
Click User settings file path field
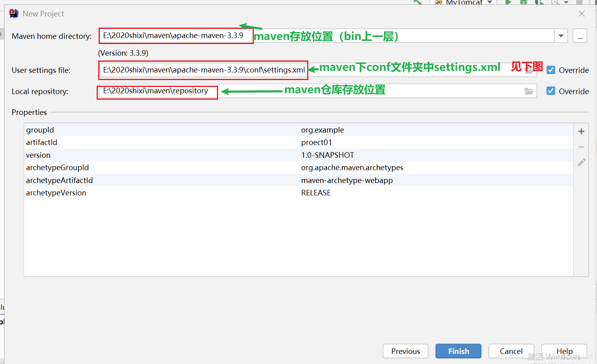tap(317, 70)
